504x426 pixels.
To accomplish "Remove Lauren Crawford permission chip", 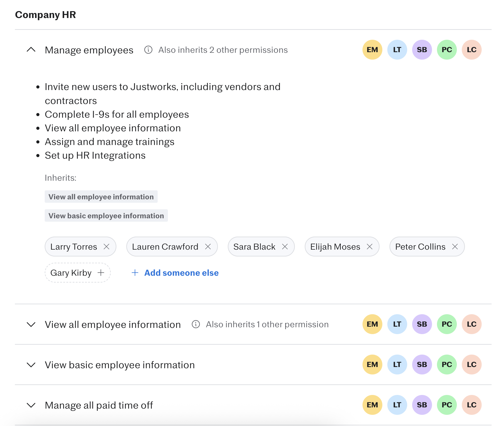I will (208, 247).
